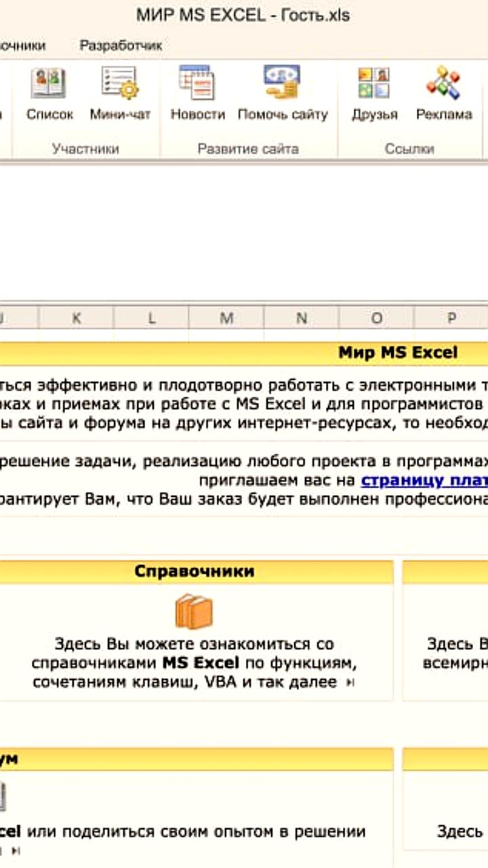Click the Участники group label

[85, 149]
